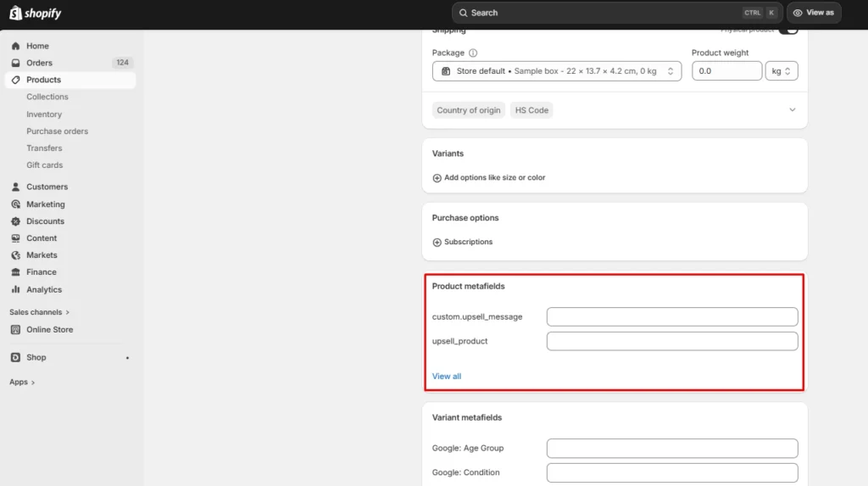This screenshot has width=868, height=486.
Task: Click the Marketing target icon
Action: pyautogui.click(x=16, y=204)
